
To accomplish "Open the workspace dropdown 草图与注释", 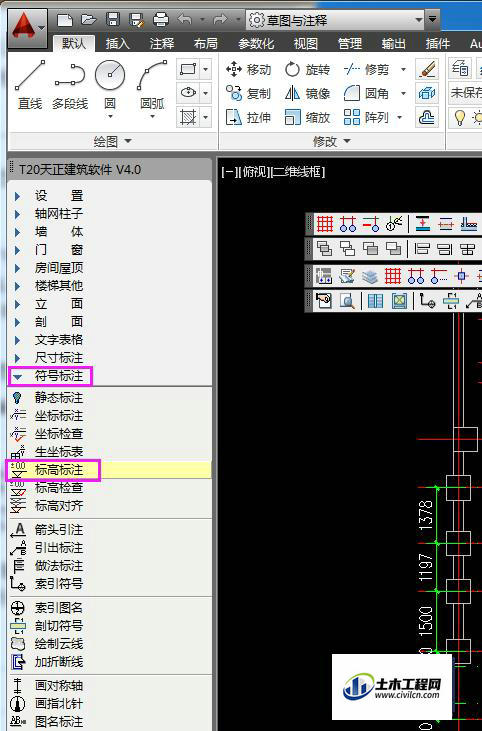I will click(336, 20).
